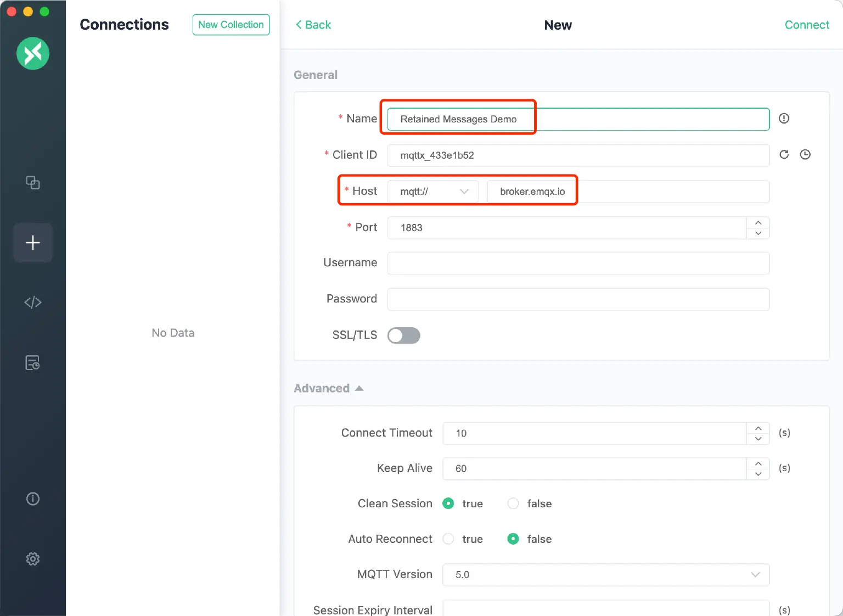The width and height of the screenshot is (843, 616).
Task: Open the Settings gear in sidebar
Action: 33,559
